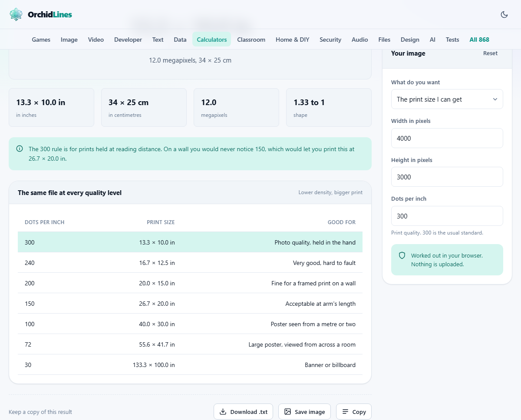Viewport: 521px width, 420px height.
Task: Open the Audio category
Action: click(360, 40)
